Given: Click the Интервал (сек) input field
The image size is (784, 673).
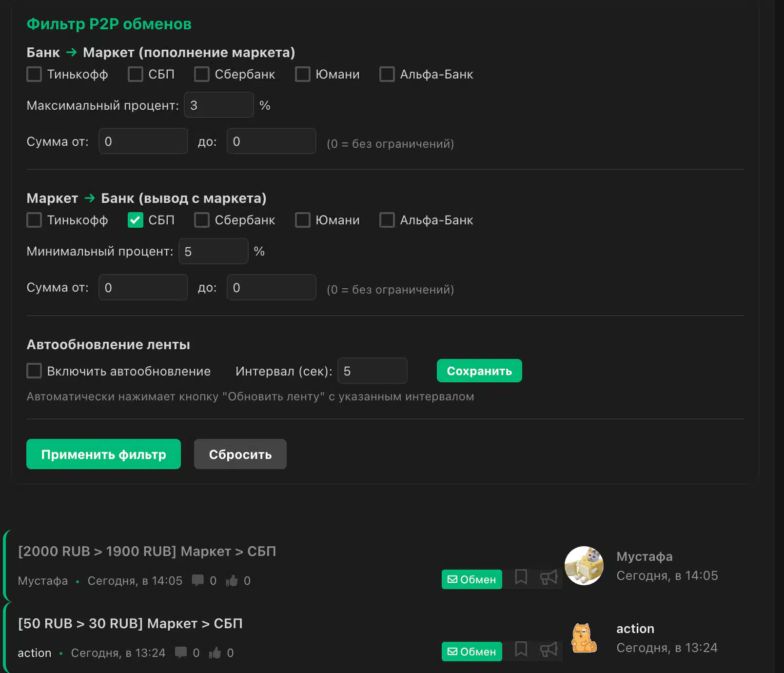Looking at the screenshot, I should click(x=372, y=371).
